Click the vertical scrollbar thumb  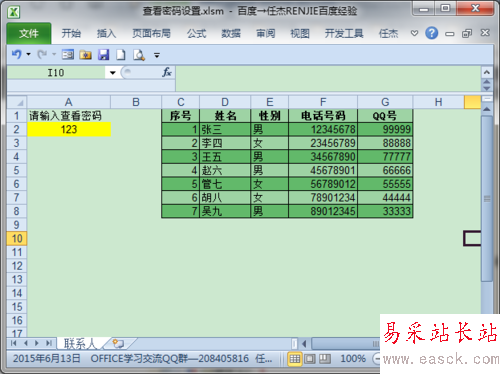pos(487,199)
